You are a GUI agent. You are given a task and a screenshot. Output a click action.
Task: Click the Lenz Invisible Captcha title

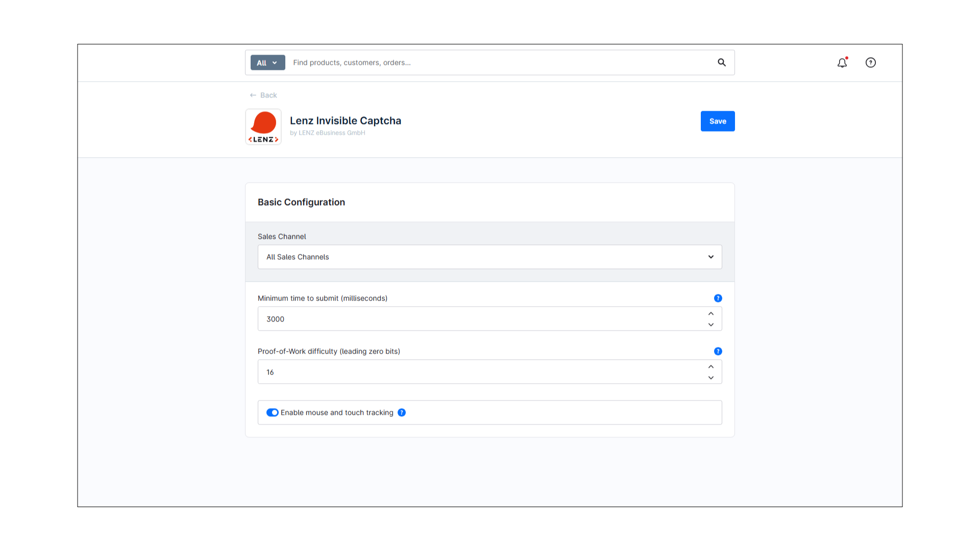[346, 120]
